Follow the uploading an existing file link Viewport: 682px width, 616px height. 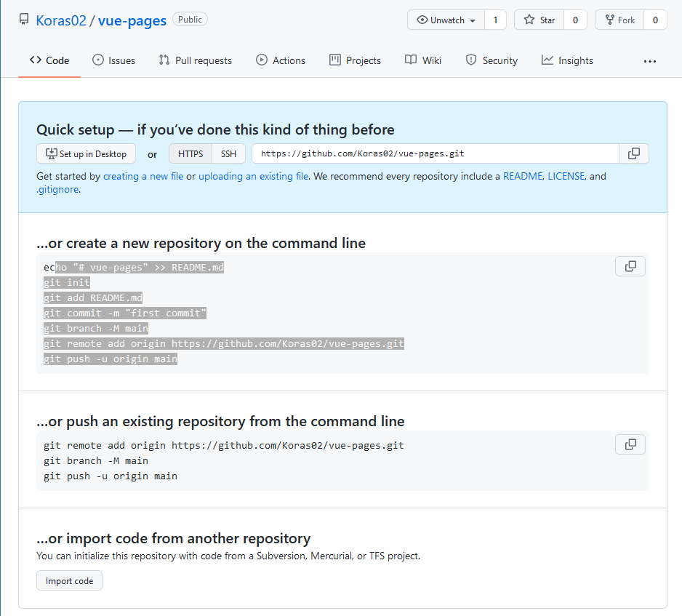pyautogui.click(x=254, y=176)
